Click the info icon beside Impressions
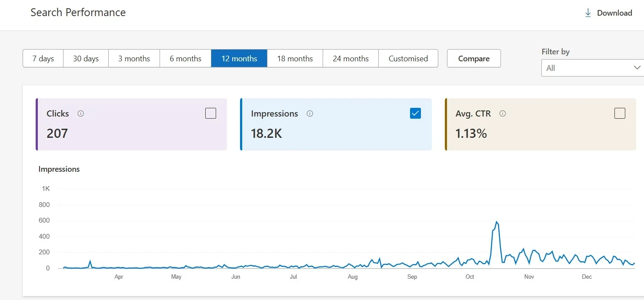The height and width of the screenshot is (300, 644). point(310,113)
